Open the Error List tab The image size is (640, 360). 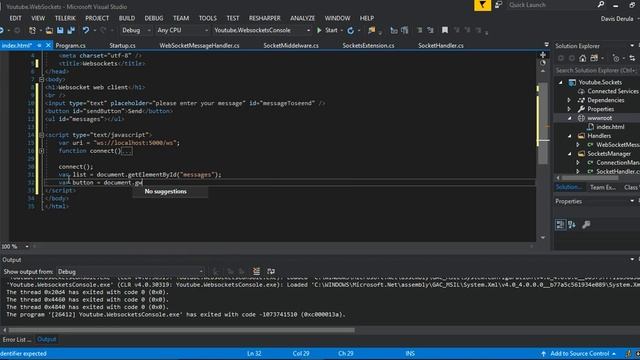point(16,340)
